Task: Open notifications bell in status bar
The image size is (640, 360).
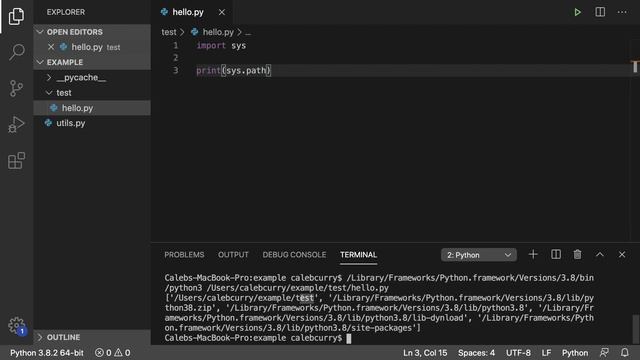Action: [x=624, y=353]
